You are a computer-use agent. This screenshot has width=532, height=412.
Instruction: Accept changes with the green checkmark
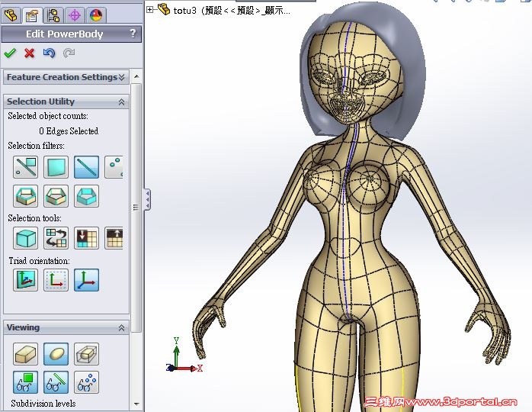(10, 53)
